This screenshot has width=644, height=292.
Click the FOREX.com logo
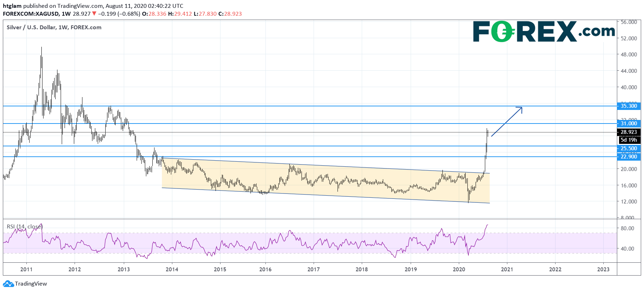click(x=544, y=31)
